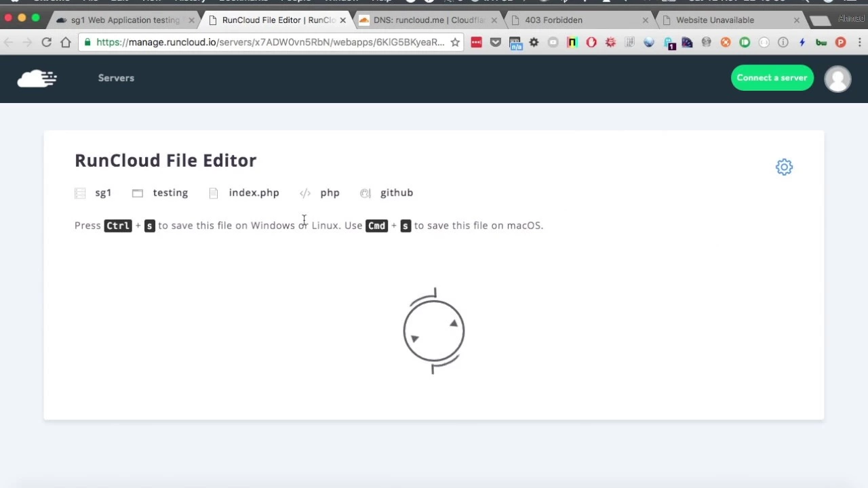868x488 pixels.
Task: Click the circled i info extension icon
Action: coord(783,42)
